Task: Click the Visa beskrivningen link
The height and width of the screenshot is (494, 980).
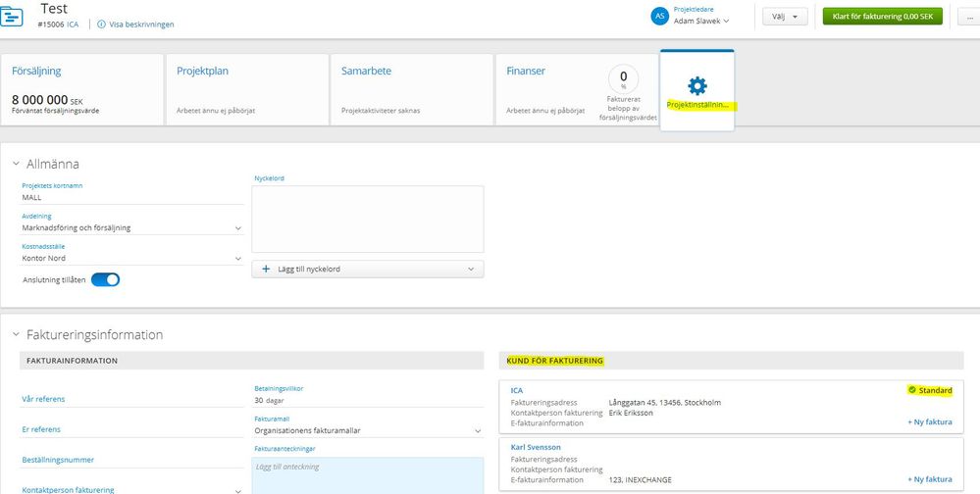Action: (141, 25)
